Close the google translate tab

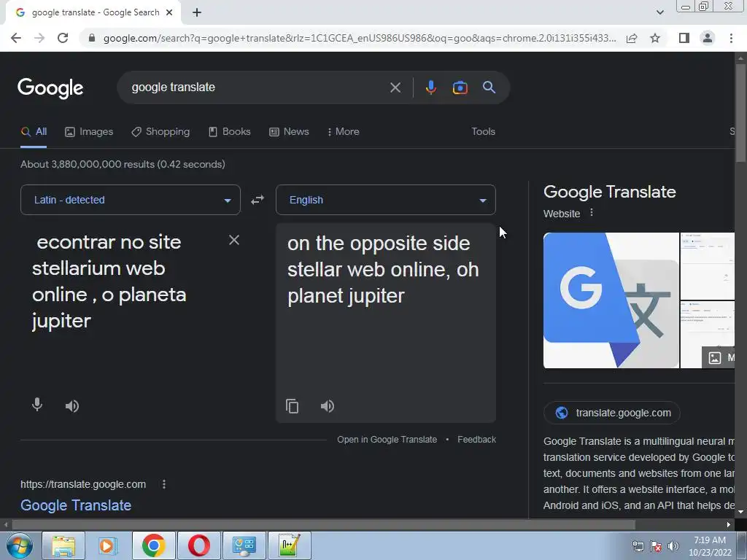click(x=169, y=13)
